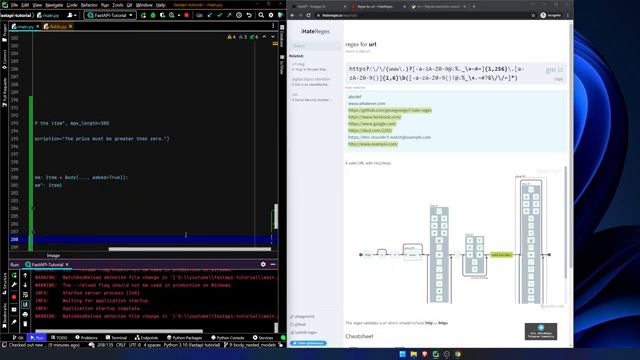
Task: Click the Rerun icon in the Run panel
Action: [x=14, y=276]
